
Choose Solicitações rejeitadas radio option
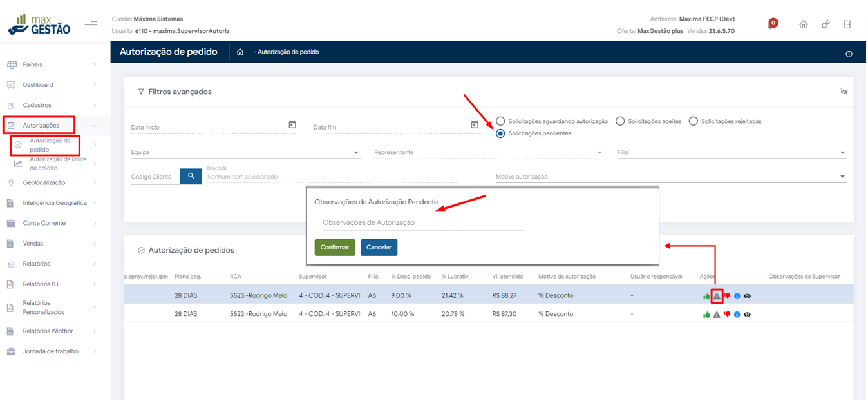tap(693, 121)
